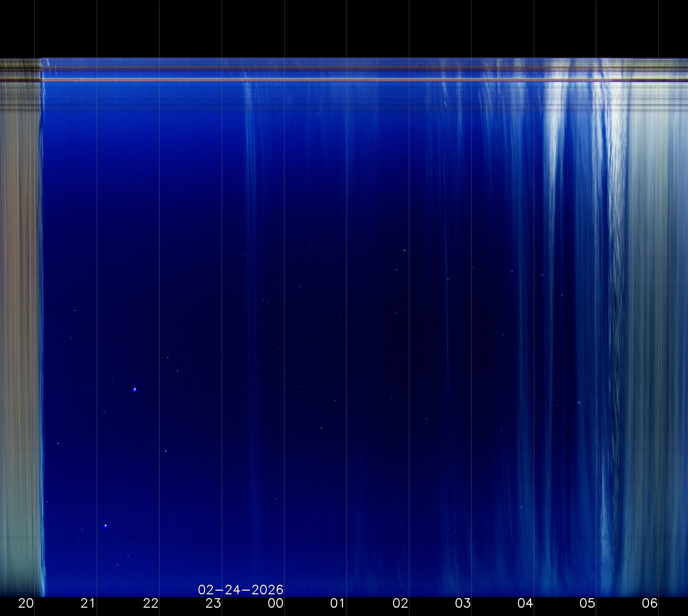Click the 20 hour label
This screenshot has height=616, width=688.
26,603
